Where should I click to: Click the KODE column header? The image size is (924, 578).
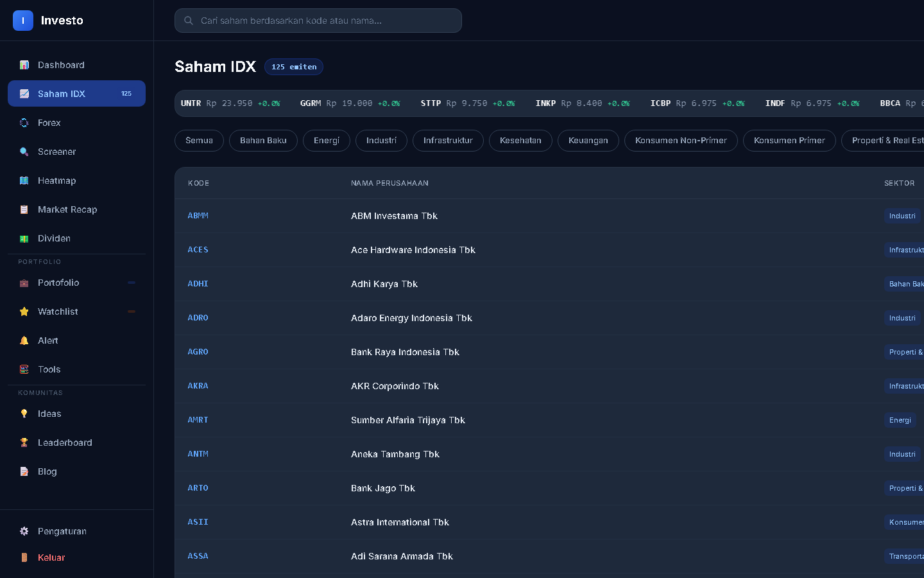[x=198, y=183]
